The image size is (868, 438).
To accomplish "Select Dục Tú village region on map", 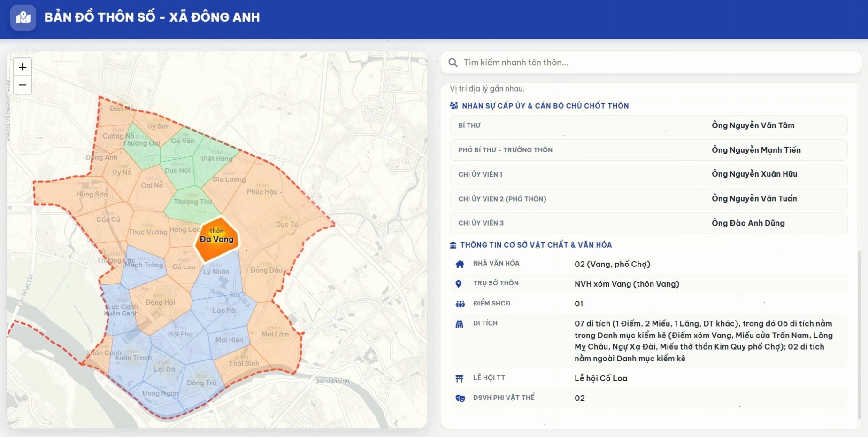I will [x=287, y=225].
